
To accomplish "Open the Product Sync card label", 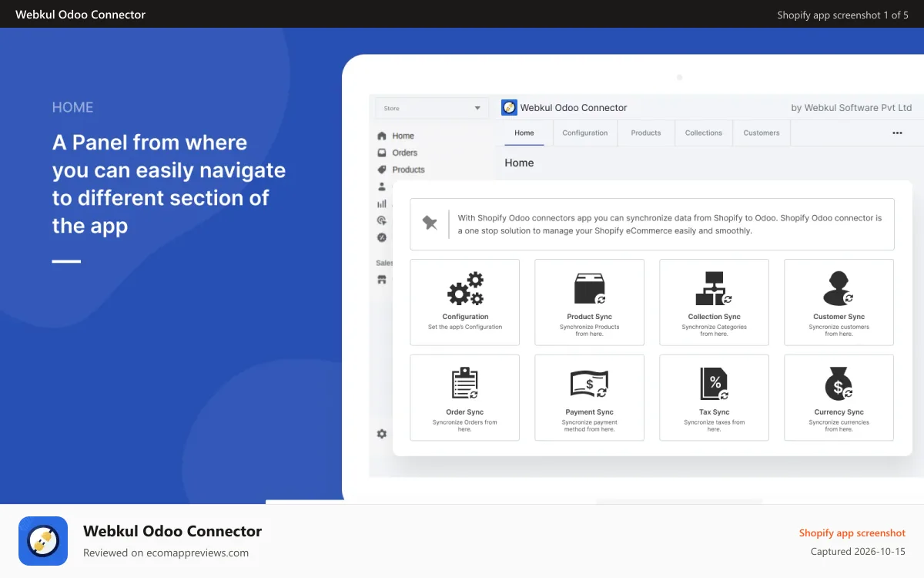I will coord(590,317).
